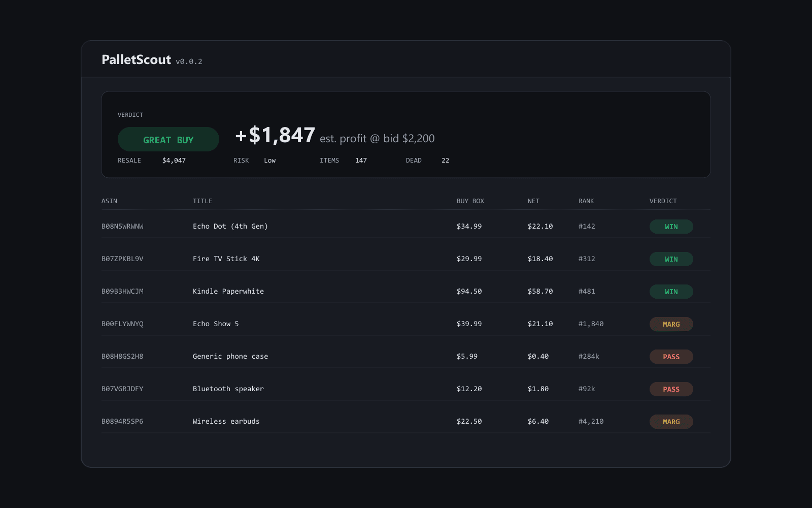Open the Generic phone case title
This screenshot has height=508, width=812.
coord(230,357)
